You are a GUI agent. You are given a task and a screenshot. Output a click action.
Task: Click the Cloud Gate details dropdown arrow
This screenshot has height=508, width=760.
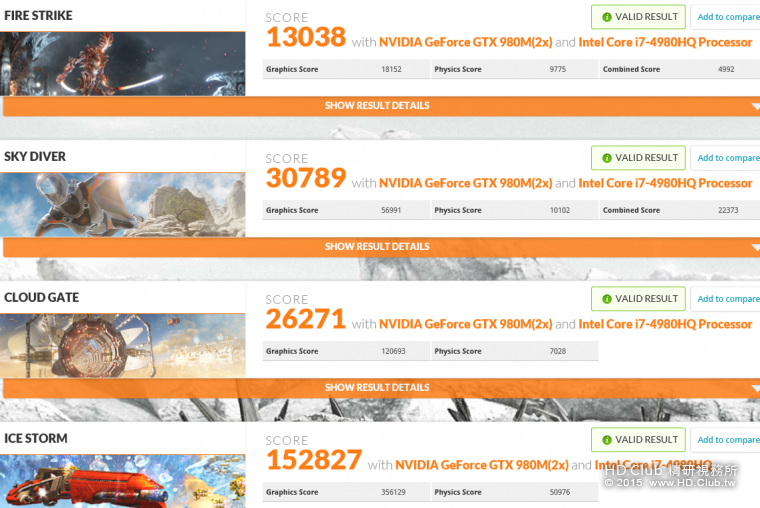pyautogui.click(x=756, y=388)
